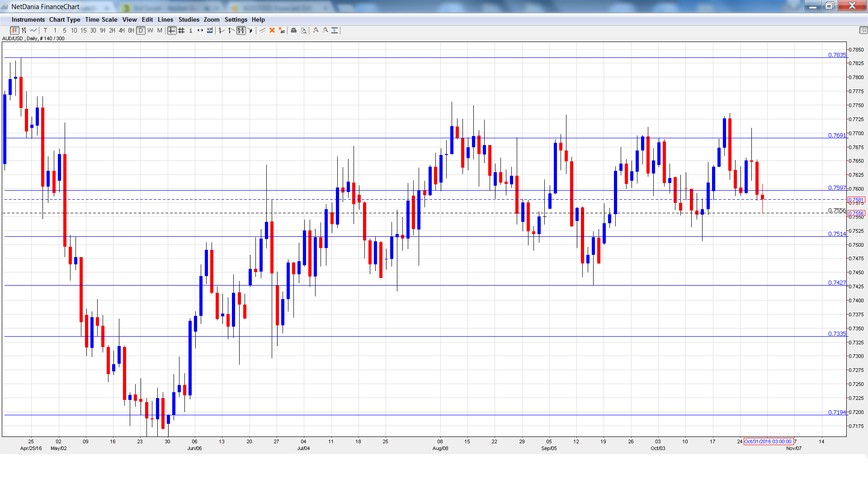Screen dimensions: 868x488
Task: Switch to the line chart icon
Action: click(x=33, y=30)
